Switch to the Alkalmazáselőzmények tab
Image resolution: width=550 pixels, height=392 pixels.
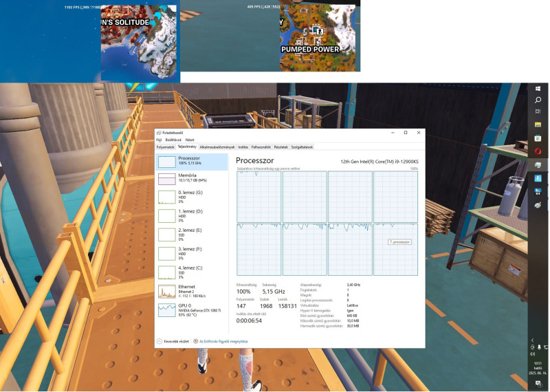tap(217, 147)
